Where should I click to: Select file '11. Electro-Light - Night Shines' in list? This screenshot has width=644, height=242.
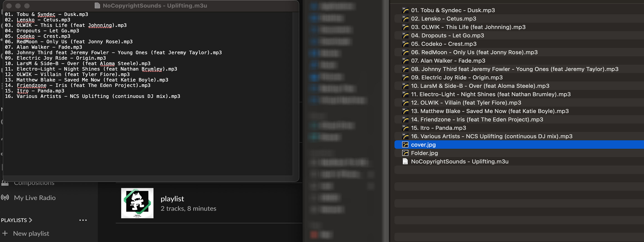tap(491, 94)
